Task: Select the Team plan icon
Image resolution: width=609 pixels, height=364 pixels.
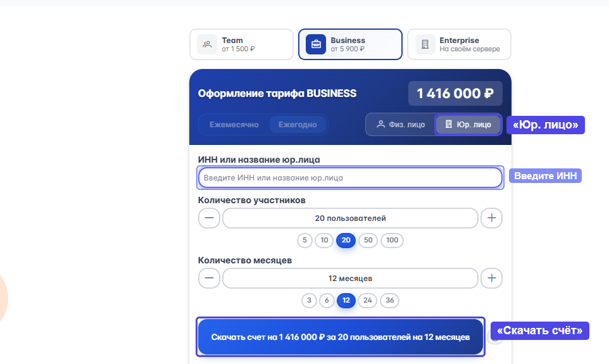Action: pyautogui.click(x=206, y=44)
